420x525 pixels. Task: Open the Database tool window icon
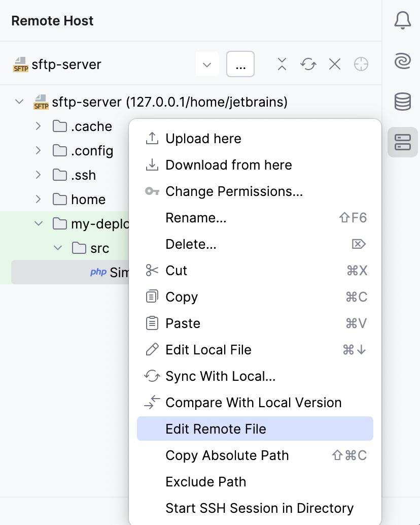click(402, 102)
